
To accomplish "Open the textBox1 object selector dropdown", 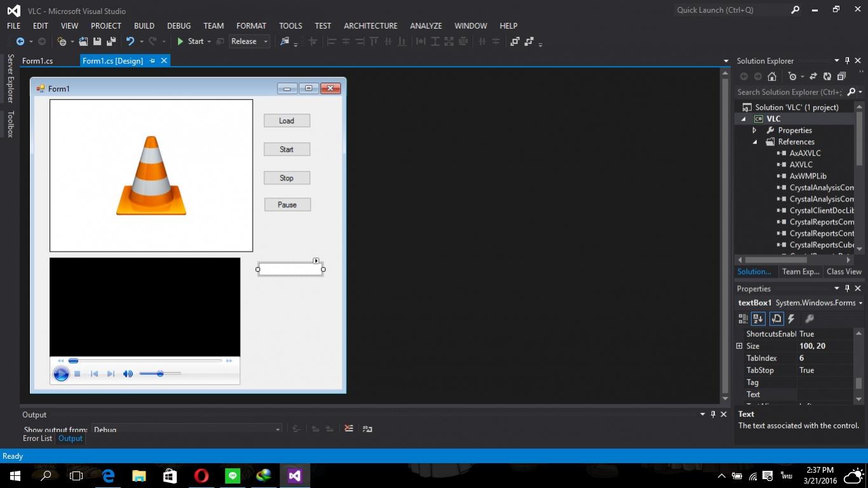I will 860,303.
